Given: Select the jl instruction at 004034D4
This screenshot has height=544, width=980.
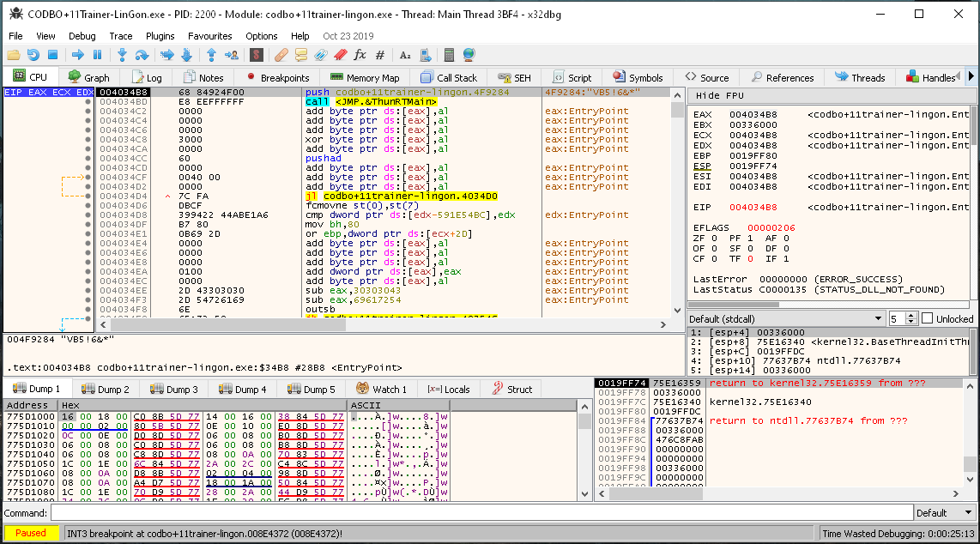Looking at the screenshot, I should [x=402, y=196].
